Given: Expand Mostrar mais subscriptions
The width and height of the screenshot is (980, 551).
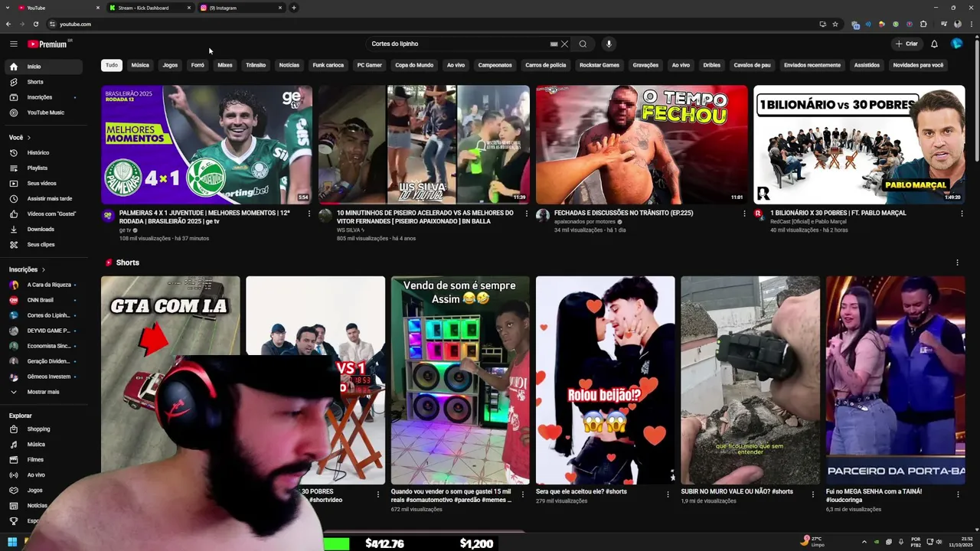Looking at the screenshot, I should [42, 392].
